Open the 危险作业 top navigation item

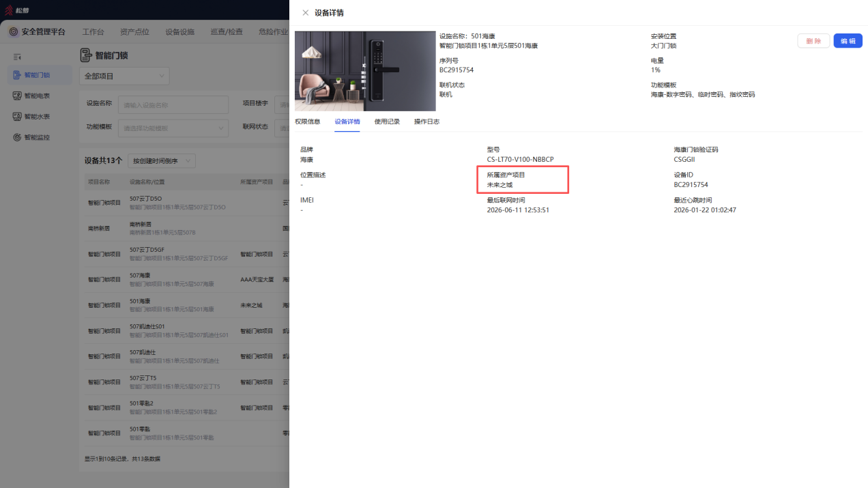click(x=273, y=31)
